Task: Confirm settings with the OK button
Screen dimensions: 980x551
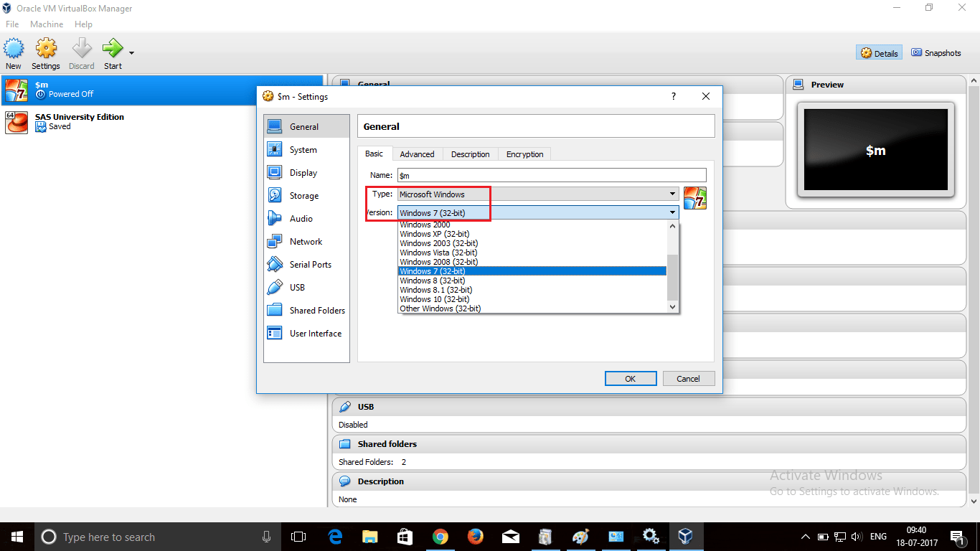Action: pos(631,379)
